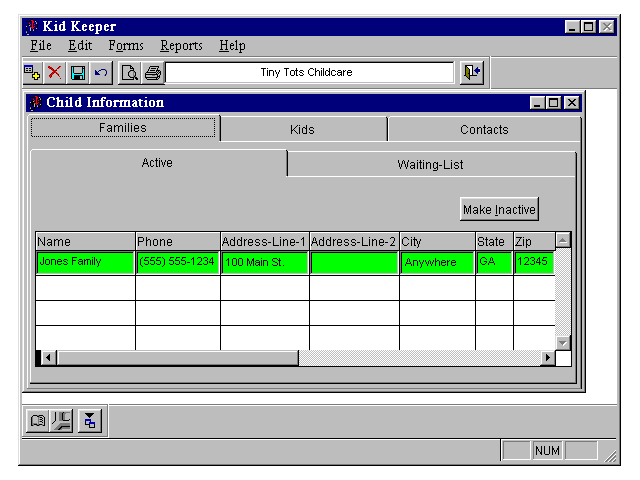Switch to the Kids tab
Image resolution: width=640 pixels, height=480 pixels.
(302, 129)
